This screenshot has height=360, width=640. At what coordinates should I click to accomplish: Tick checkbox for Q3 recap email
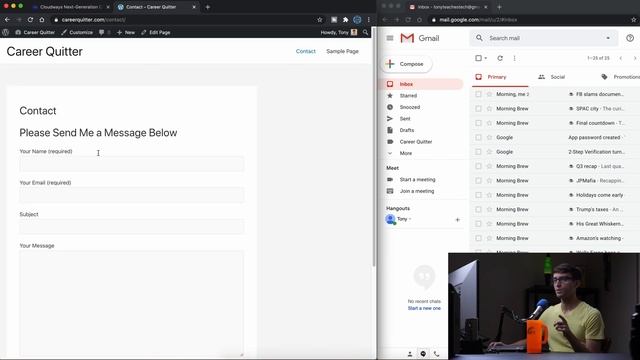[478, 166]
